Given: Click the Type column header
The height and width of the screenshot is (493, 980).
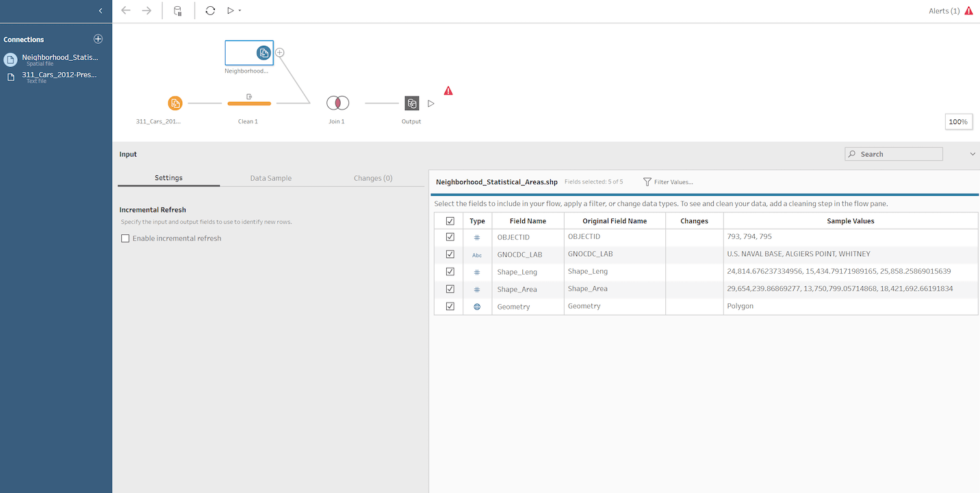Looking at the screenshot, I should (477, 221).
